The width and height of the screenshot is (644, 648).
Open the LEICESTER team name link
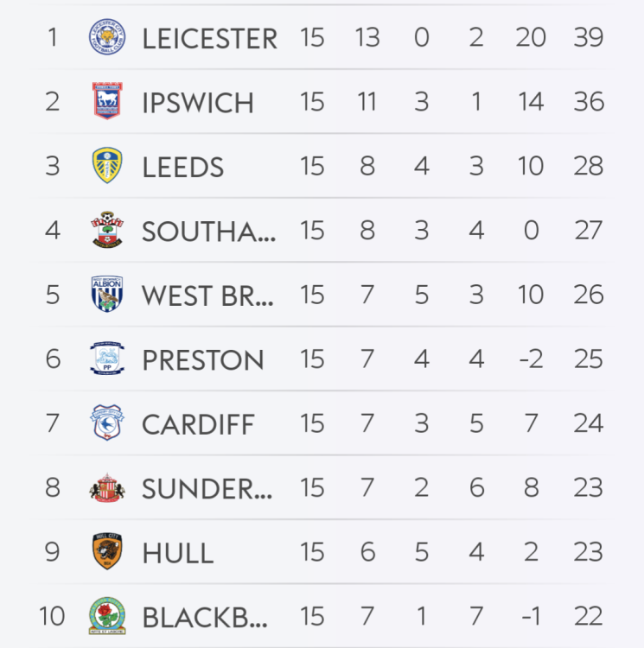pyautogui.click(x=209, y=39)
